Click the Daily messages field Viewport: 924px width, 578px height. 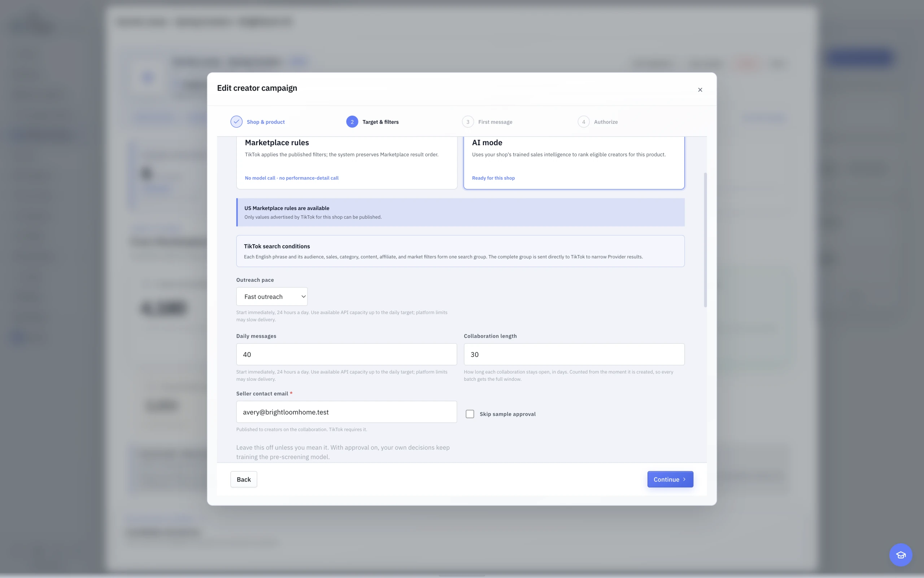[x=346, y=354]
